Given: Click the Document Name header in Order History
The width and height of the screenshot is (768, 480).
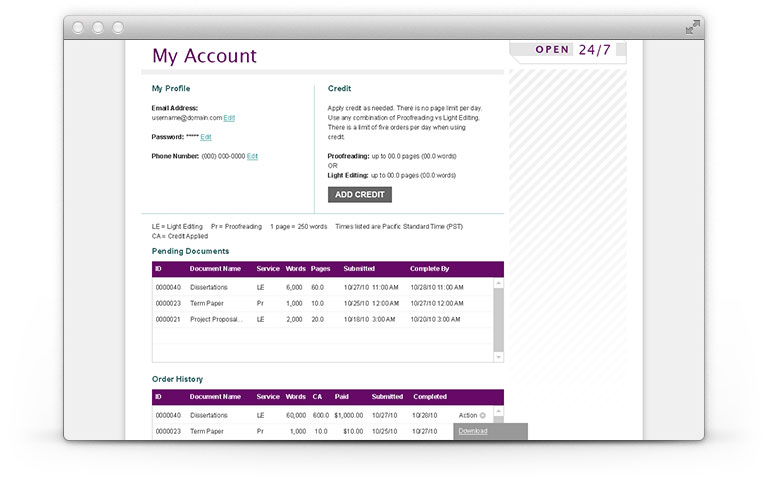Looking at the screenshot, I should 215,397.
